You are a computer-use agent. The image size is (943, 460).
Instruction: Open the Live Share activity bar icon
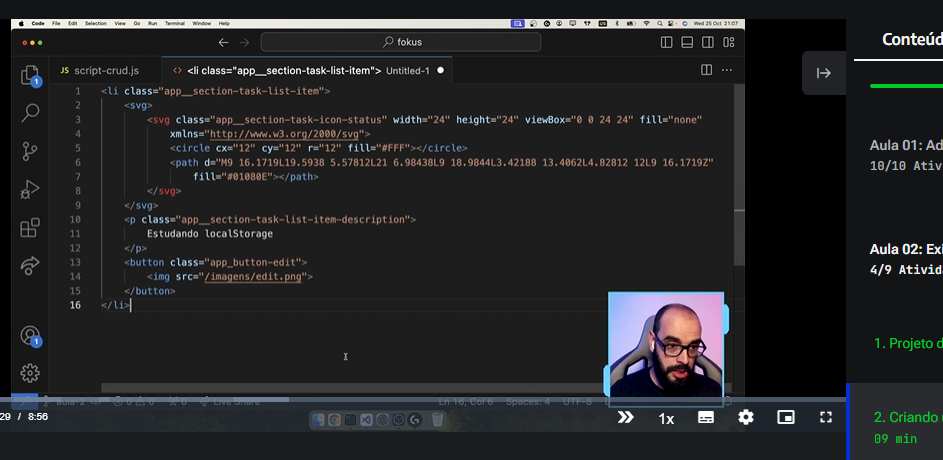pos(29,265)
